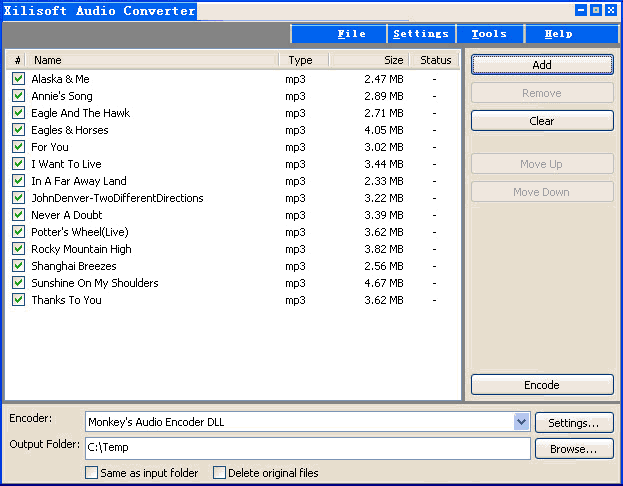Uncheck the Alaska & Me checkbox
Viewport: 623px width, 486px height.
coord(18,79)
